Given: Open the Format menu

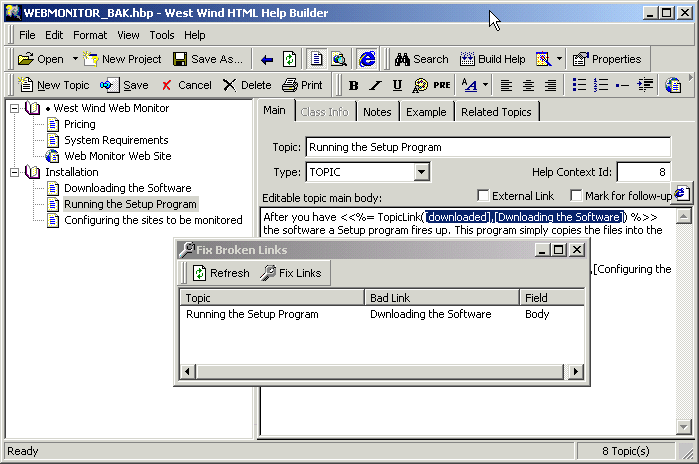Looking at the screenshot, I should coord(90,35).
